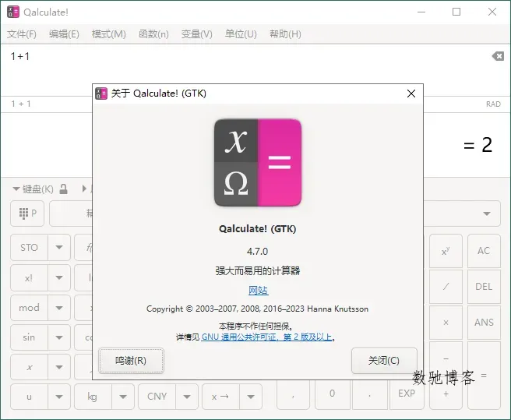Click the italic x variable button
The height and width of the screenshot is (420, 511).
click(x=30, y=367)
